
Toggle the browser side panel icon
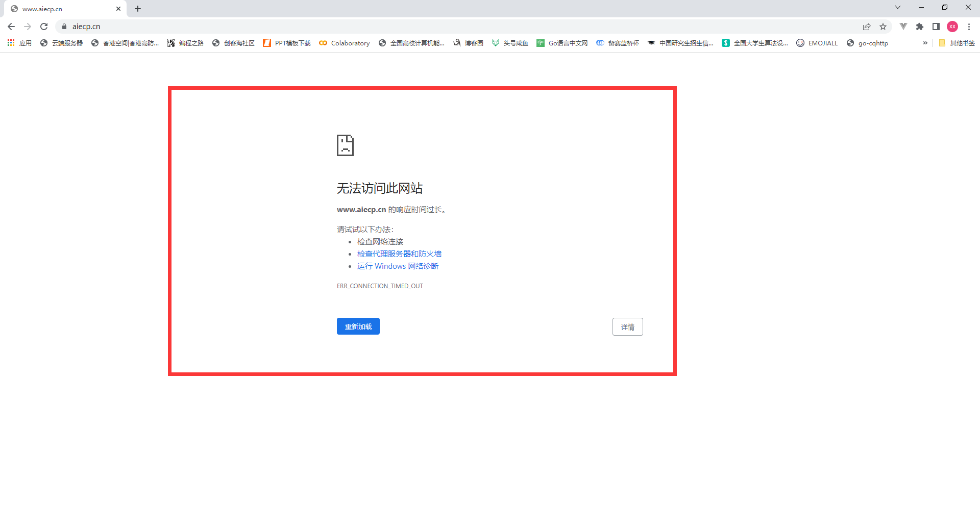click(x=936, y=27)
